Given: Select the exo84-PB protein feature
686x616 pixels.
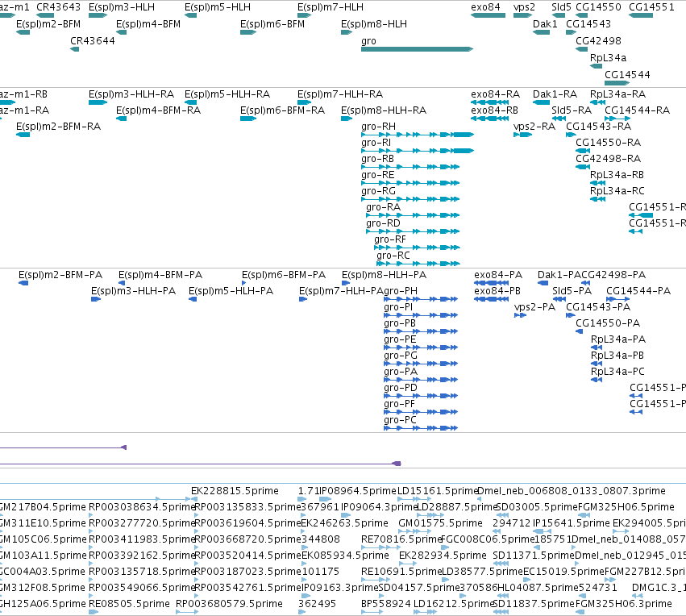Looking at the screenshot, I should click(x=491, y=299).
